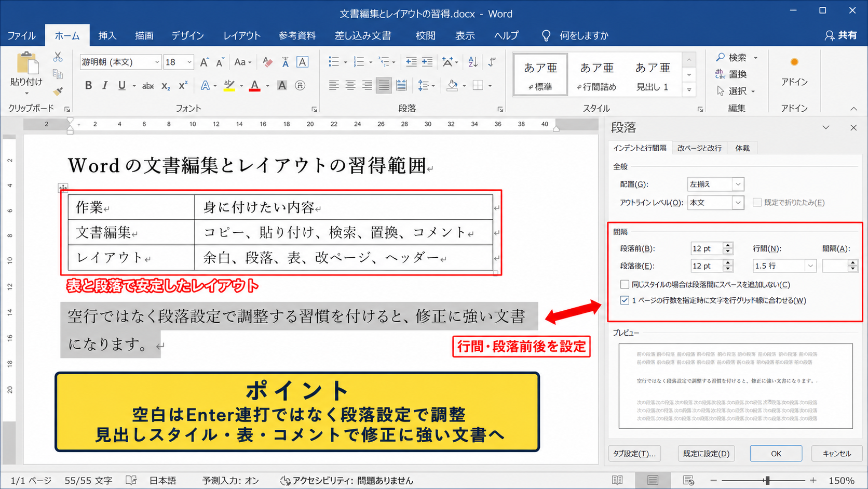Switch to Read Mode view in status bar
Viewport: 868px width, 489px height.
tap(617, 480)
